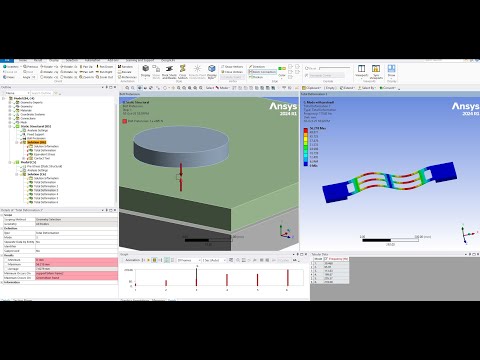
Task: Select Equivalent Stress result
Action: [x=44, y=154]
